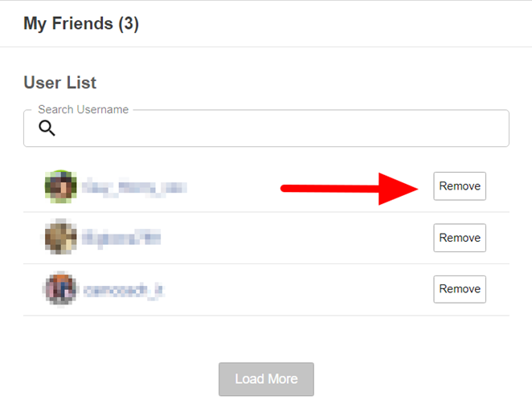Remove the third friend from list
The image size is (532, 412).
point(460,289)
